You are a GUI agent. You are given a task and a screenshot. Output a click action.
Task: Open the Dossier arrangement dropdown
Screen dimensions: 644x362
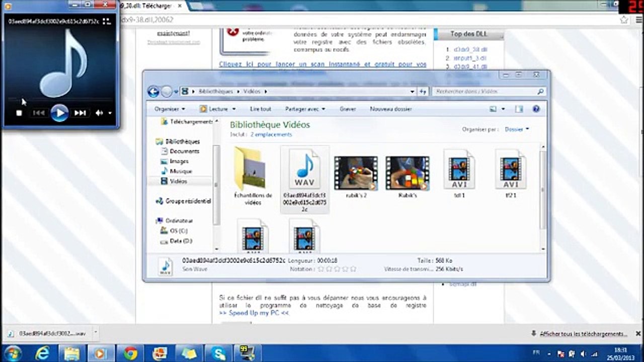pyautogui.click(x=517, y=129)
